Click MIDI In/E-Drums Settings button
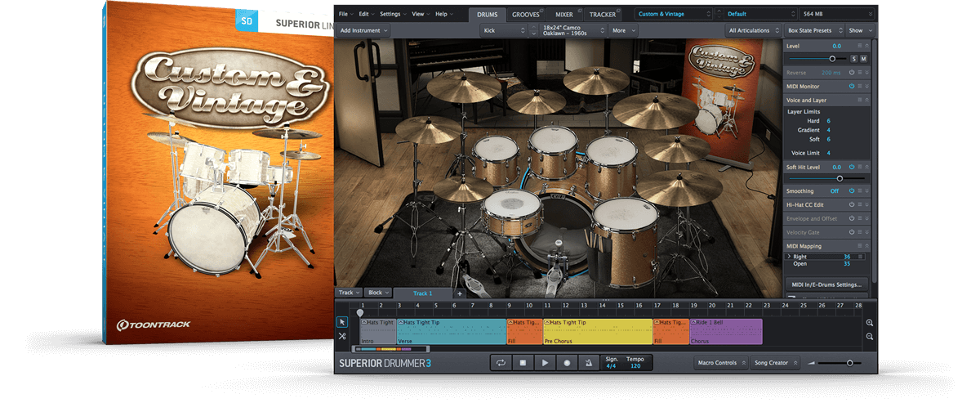 826,284
